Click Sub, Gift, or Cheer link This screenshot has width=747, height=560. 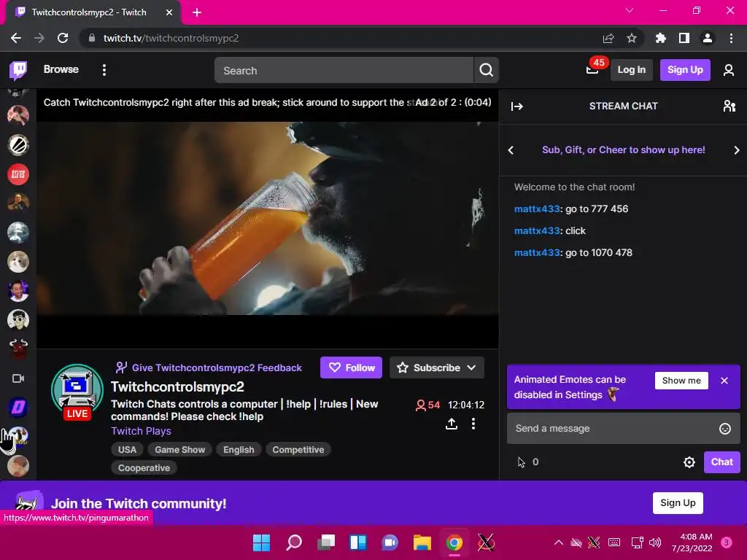point(623,150)
